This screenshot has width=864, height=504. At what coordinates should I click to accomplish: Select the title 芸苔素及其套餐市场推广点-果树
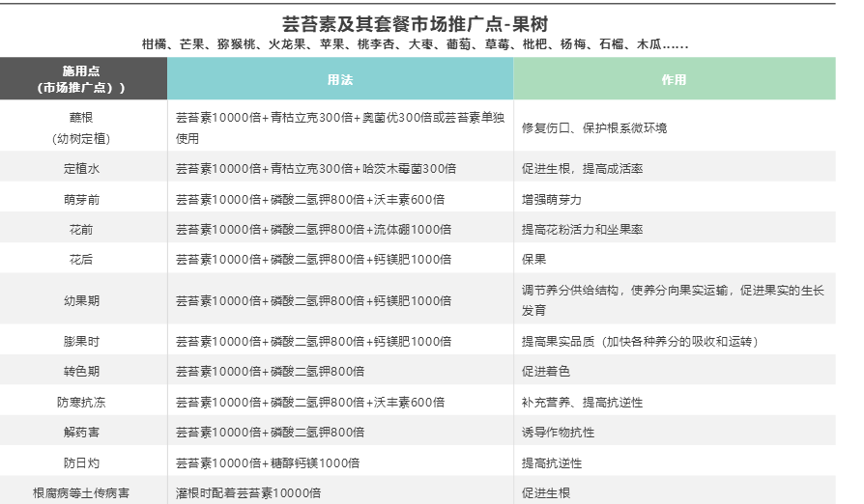click(x=415, y=24)
